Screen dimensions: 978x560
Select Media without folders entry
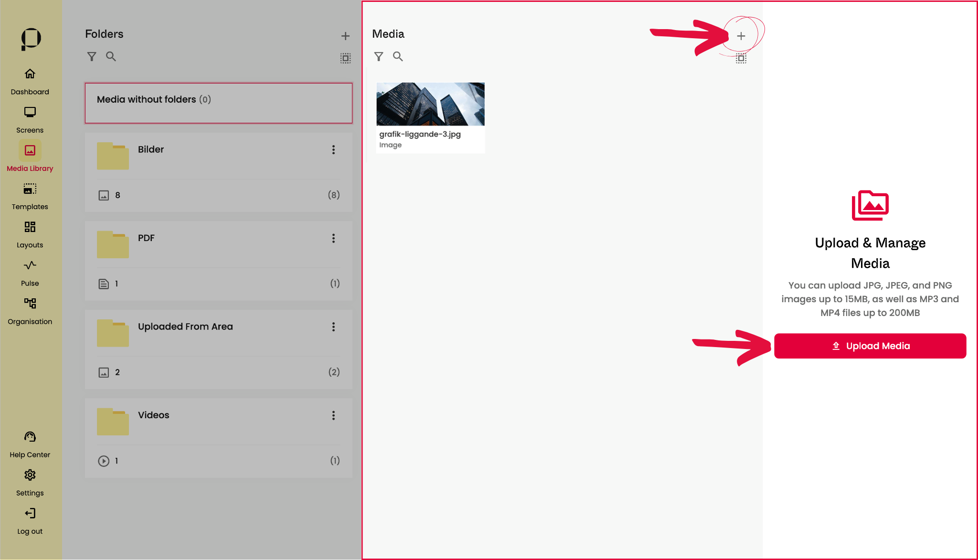[218, 103]
